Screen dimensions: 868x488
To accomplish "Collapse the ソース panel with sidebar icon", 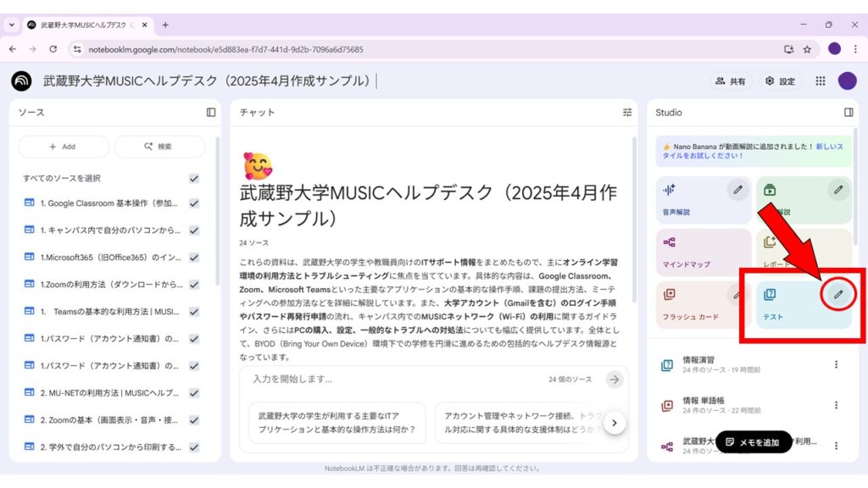I will coord(211,112).
